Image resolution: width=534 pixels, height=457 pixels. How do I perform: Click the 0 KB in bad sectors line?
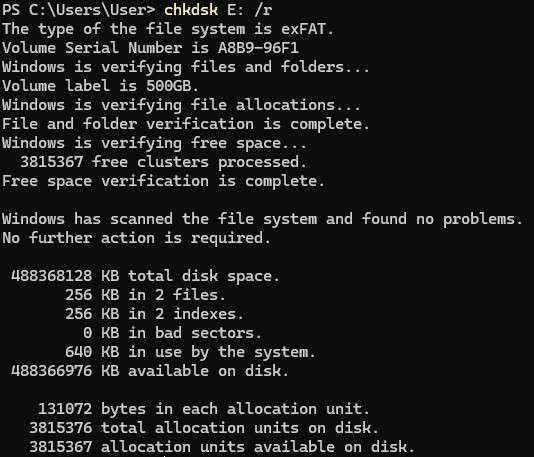173,333
